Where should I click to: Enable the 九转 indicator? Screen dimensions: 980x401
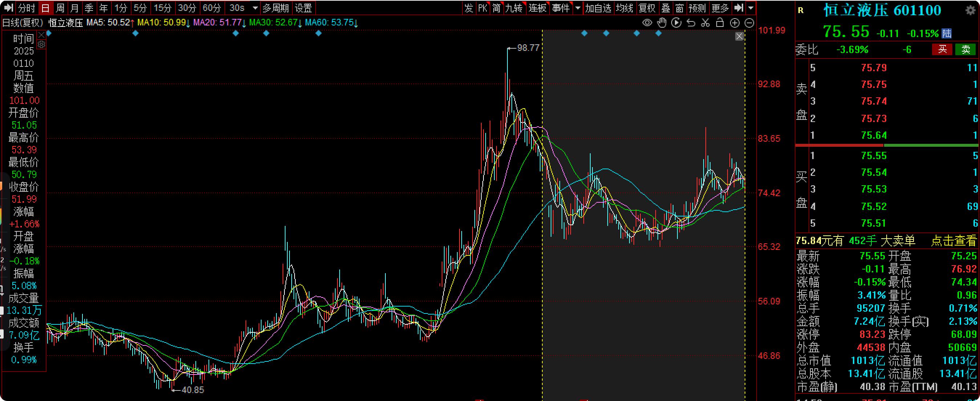coord(514,8)
